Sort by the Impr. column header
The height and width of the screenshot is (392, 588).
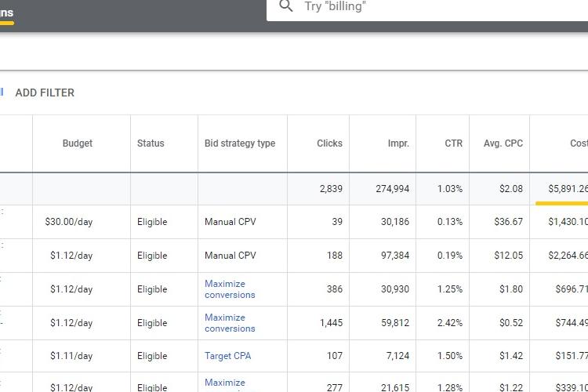pos(398,143)
